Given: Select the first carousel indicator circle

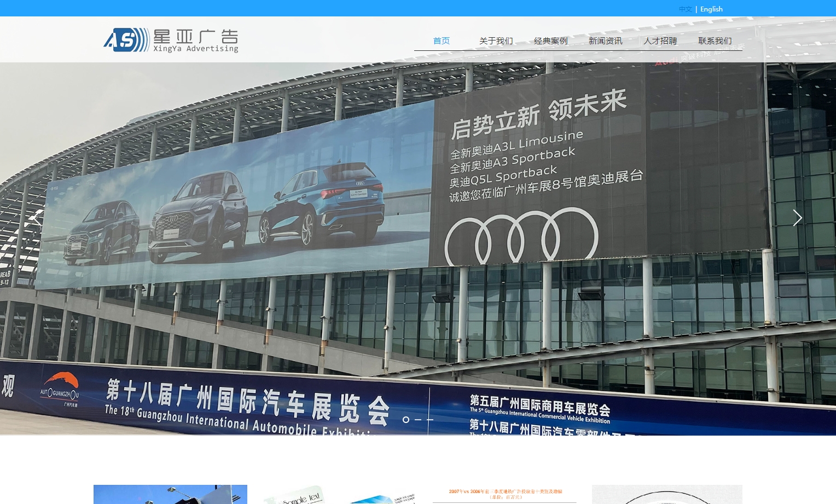Looking at the screenshot, I should [406, 420].
